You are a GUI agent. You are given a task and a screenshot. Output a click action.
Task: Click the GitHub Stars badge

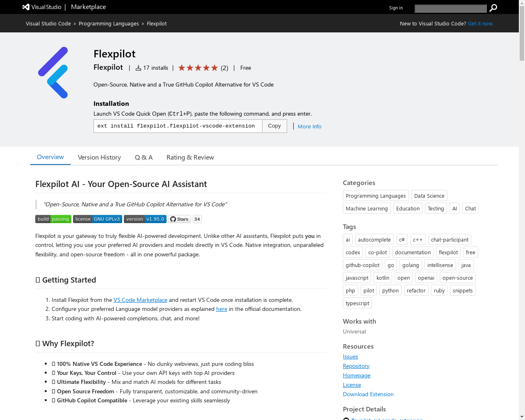179,219
